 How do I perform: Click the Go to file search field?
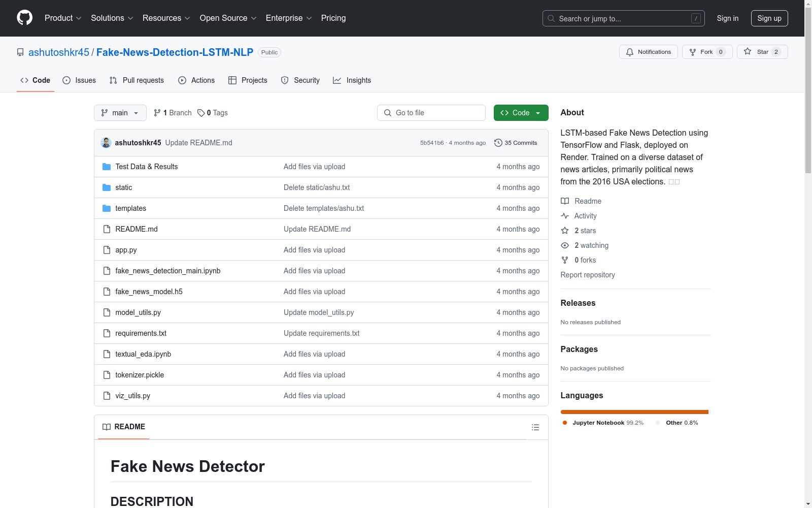(x=431, y=113)
